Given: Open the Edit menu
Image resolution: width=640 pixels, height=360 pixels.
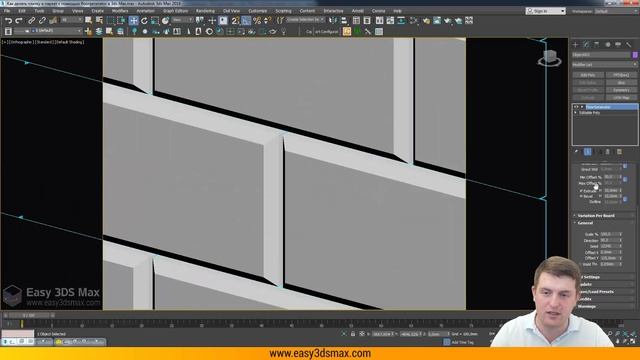Looking at the screenshot, I should [22, 11].
